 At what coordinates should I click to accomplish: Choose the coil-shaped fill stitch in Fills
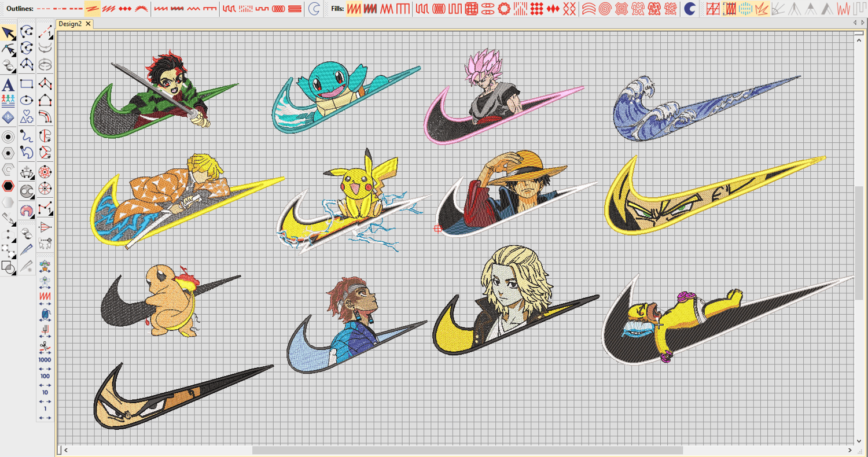pos(439,9)
